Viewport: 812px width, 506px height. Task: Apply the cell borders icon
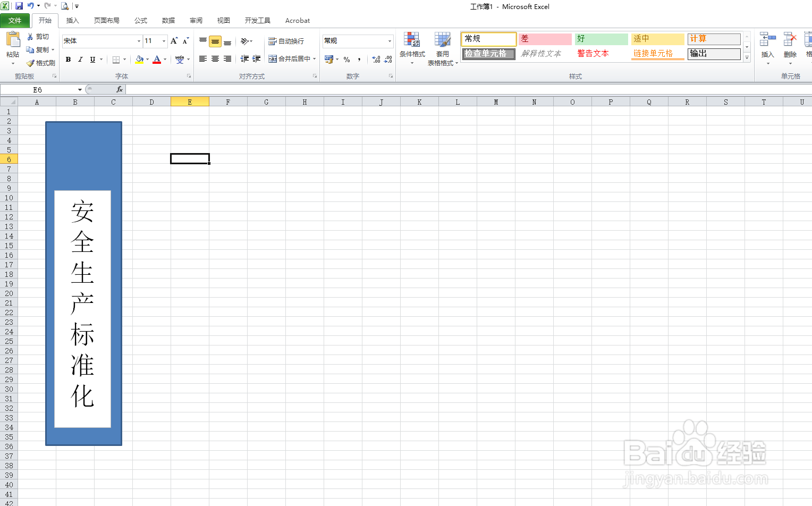[x=116, y=60]
